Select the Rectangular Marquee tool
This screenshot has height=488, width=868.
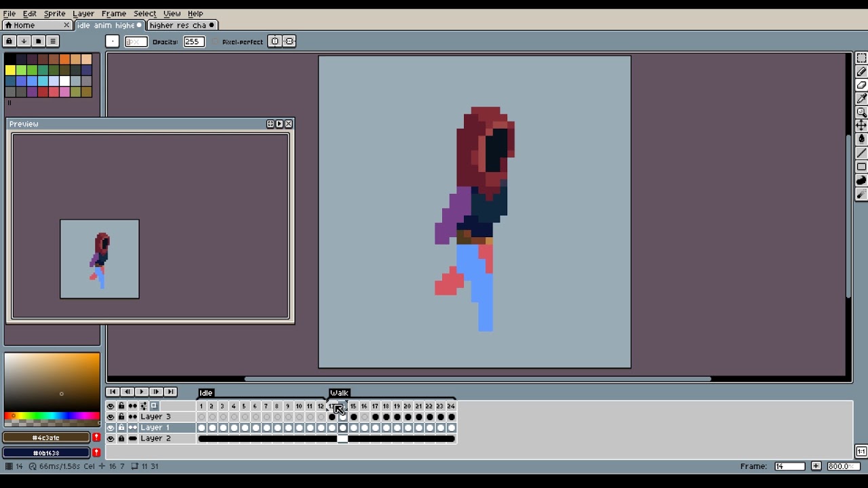point(861,58)
